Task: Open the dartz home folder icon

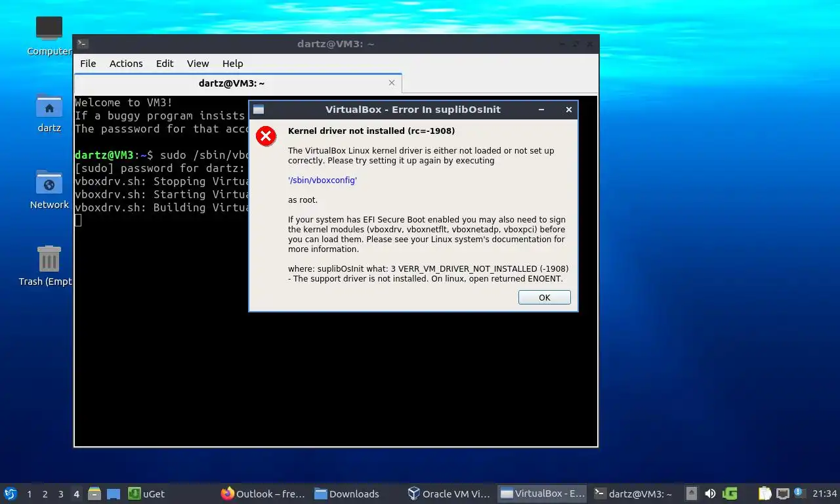Action: 49,112
